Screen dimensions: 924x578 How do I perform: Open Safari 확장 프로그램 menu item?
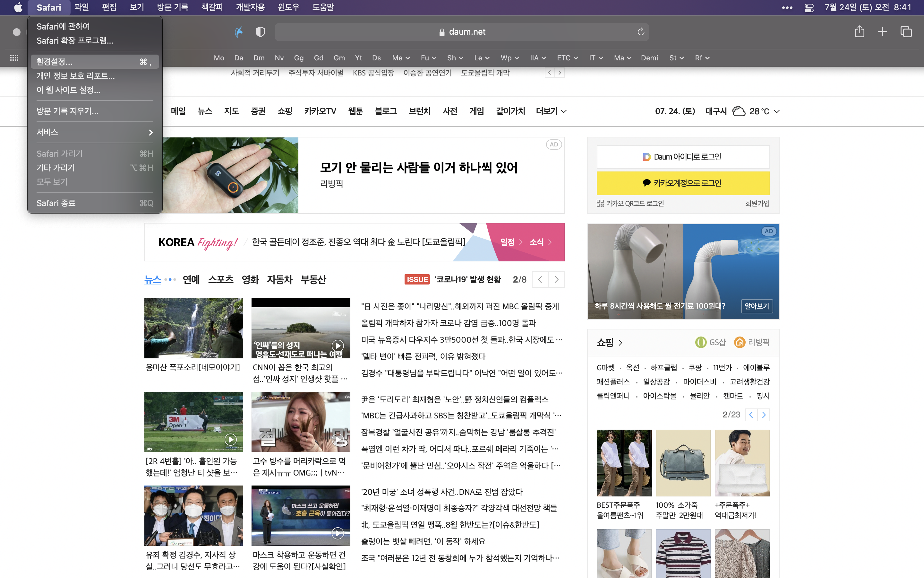tap(95, 40)
